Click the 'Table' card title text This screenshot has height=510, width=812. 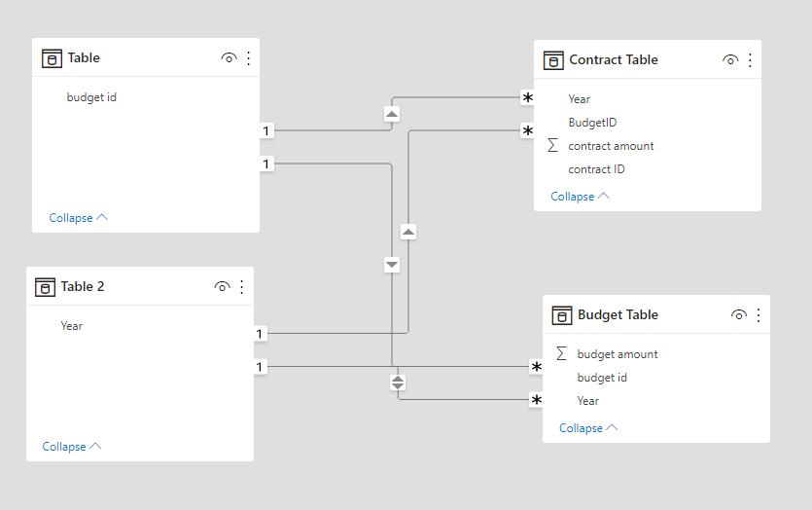pyautogui.click(x=84, y=58)
